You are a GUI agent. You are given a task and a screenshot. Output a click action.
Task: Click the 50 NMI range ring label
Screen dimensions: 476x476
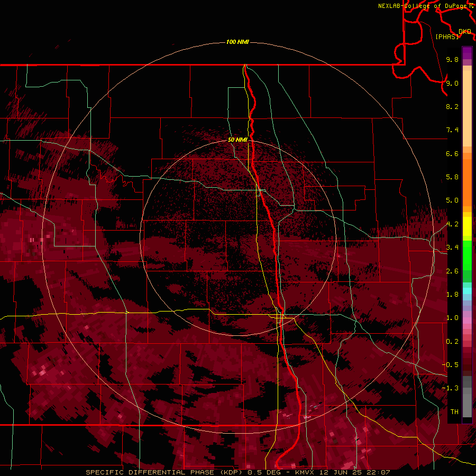pyautogui.click(x=237, y=140)
